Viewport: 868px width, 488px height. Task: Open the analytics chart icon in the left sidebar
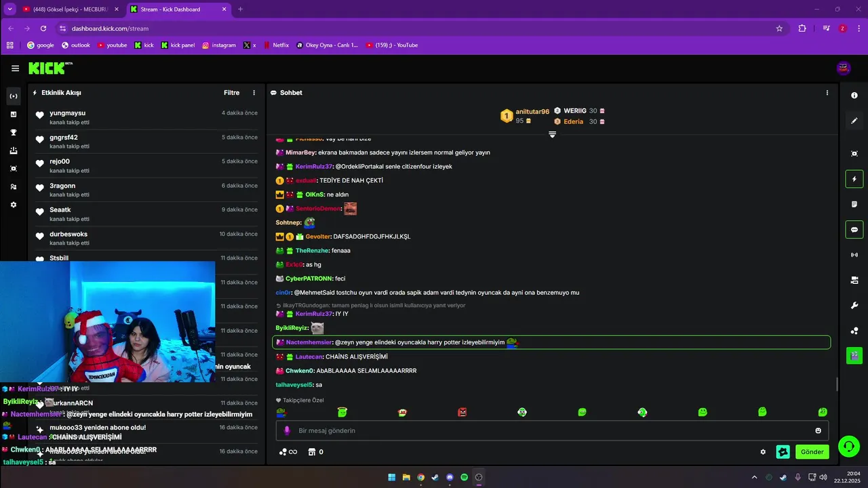pos(14,115)
